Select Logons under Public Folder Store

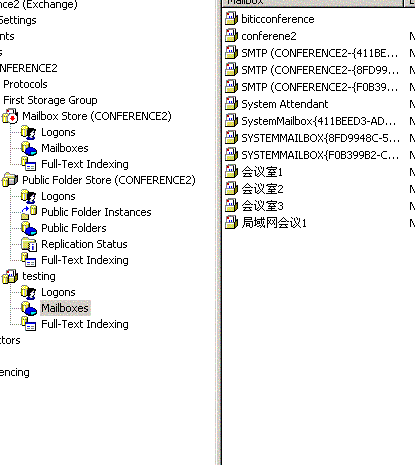click(x=58, y=196)
